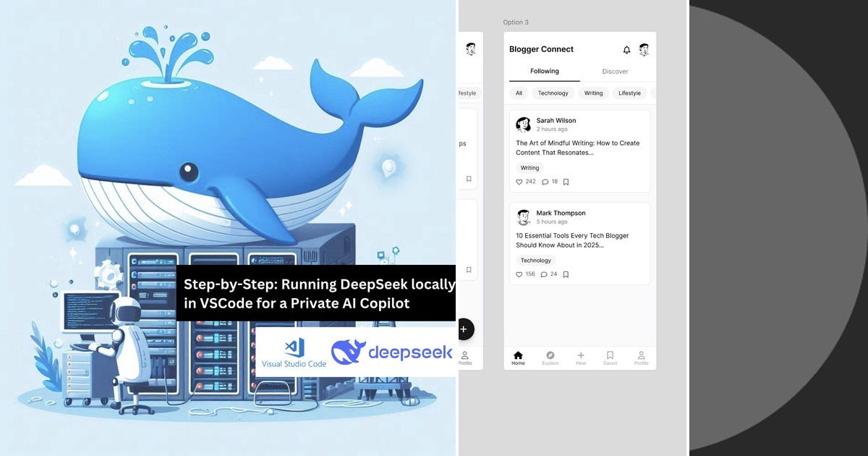
Task: Open Saved bookmarks in bottom navigation
Action: pos(610,358)
